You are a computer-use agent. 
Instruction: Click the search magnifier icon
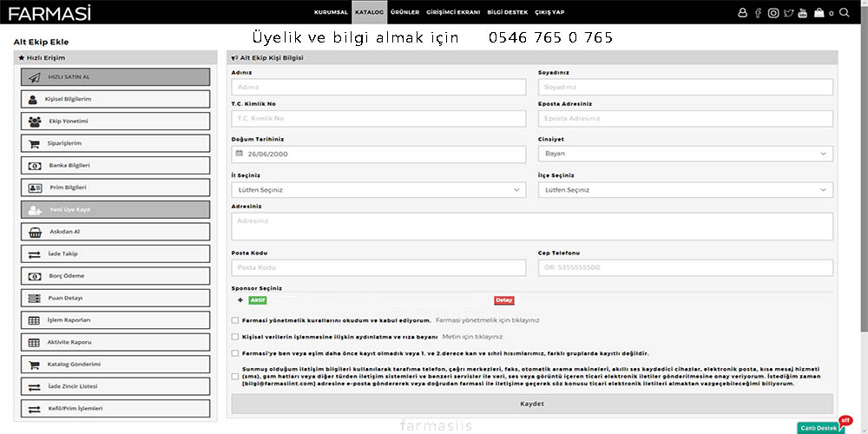845,12
